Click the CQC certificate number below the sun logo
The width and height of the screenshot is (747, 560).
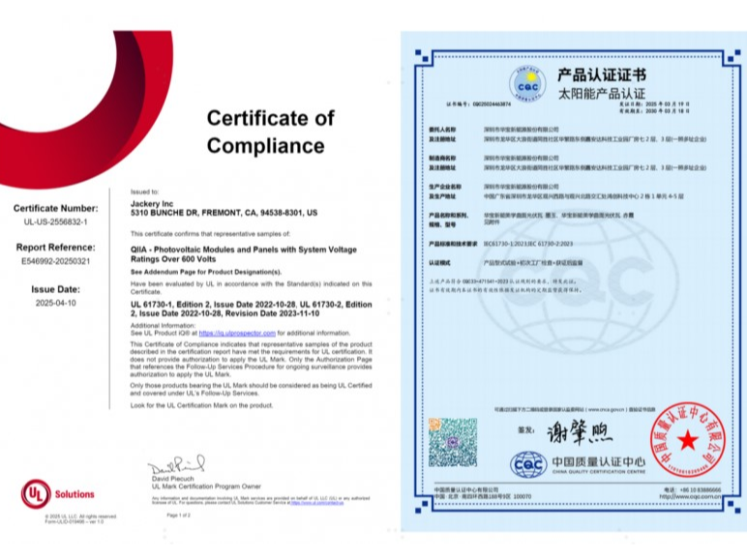(x=478, y=103)
